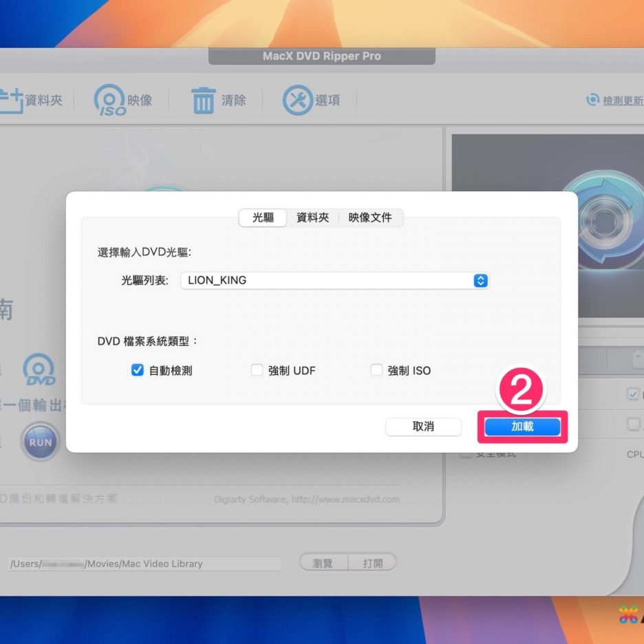Open Options via the wrench icon
The width and height of the screenshot is (644, 644).
click(297, 100)
